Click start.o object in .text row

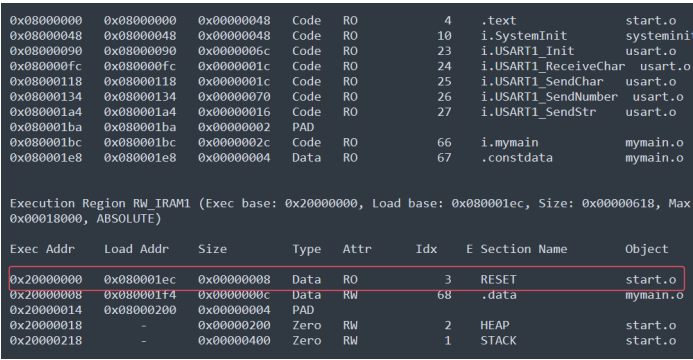click(651, 21)
